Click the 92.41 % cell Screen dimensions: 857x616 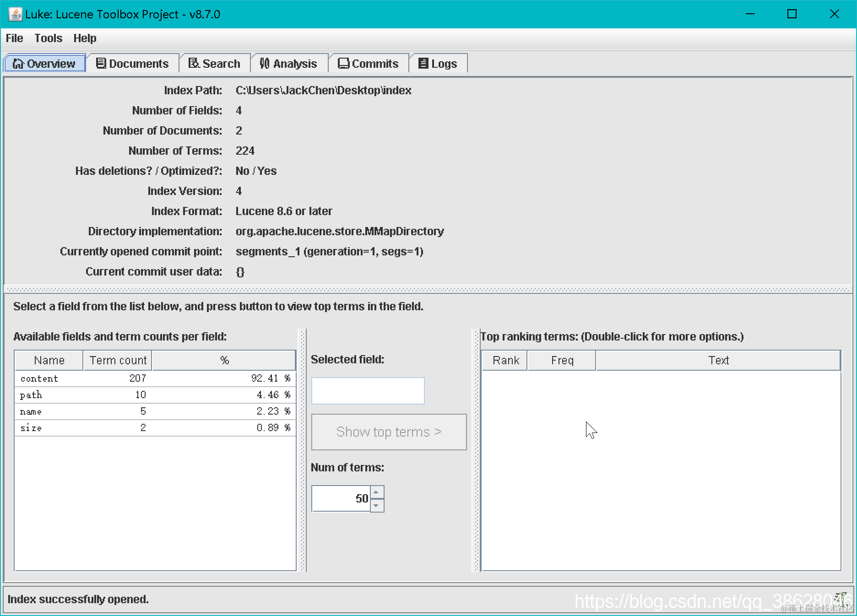tap(224, 378)
